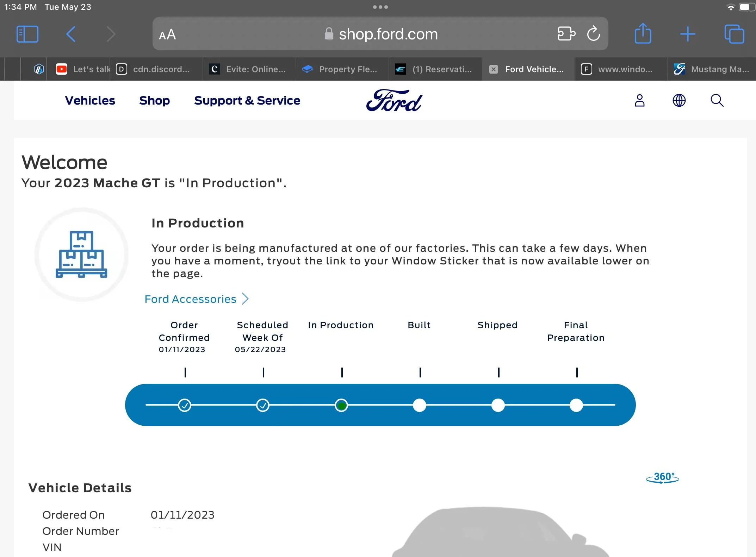
Task: Click the VIN label
Action: 52,547
